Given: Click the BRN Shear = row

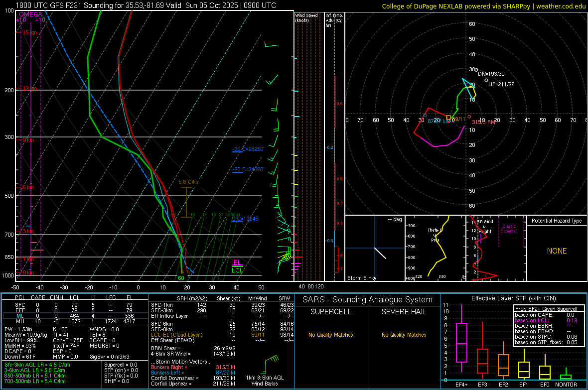Looking at the screenshot, I should point(193,348).
